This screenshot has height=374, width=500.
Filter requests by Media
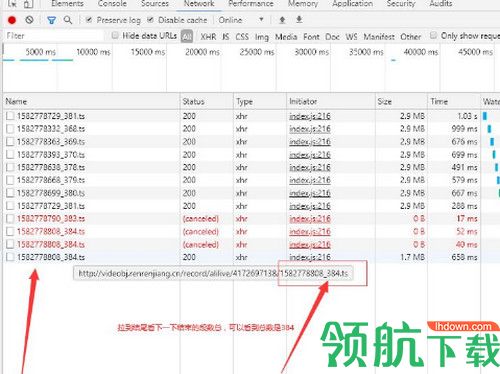(286, 37)
